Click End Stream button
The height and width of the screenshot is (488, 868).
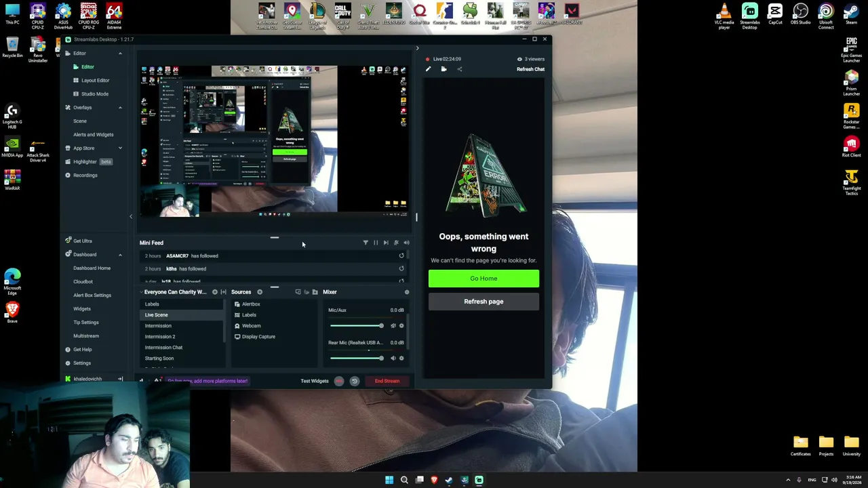[x=387, y=381]
